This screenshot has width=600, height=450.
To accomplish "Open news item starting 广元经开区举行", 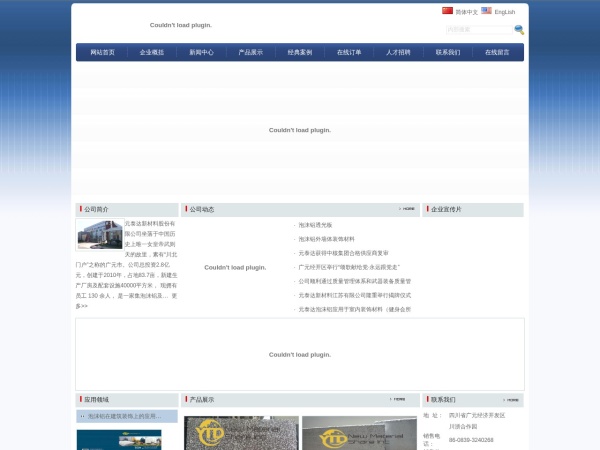I will 349,267.
